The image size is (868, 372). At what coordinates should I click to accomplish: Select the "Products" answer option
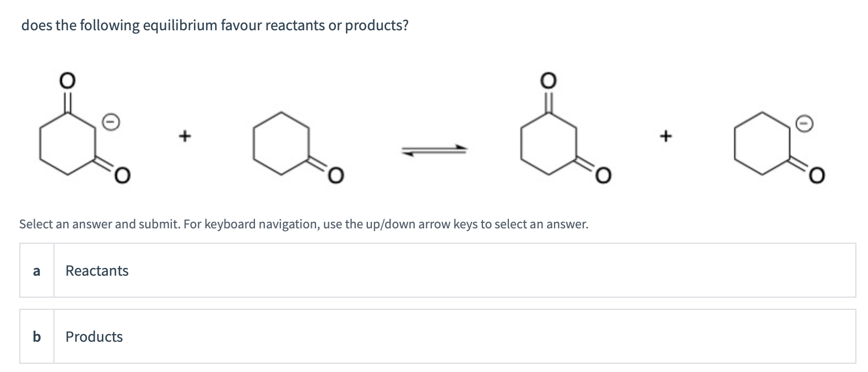(438, 336)
